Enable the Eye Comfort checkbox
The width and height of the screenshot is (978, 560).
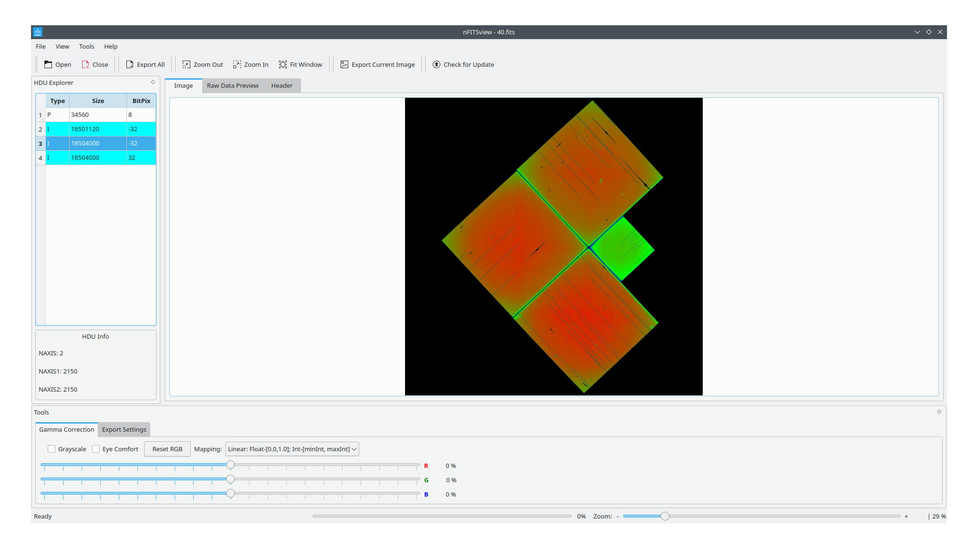click(96, 449)
